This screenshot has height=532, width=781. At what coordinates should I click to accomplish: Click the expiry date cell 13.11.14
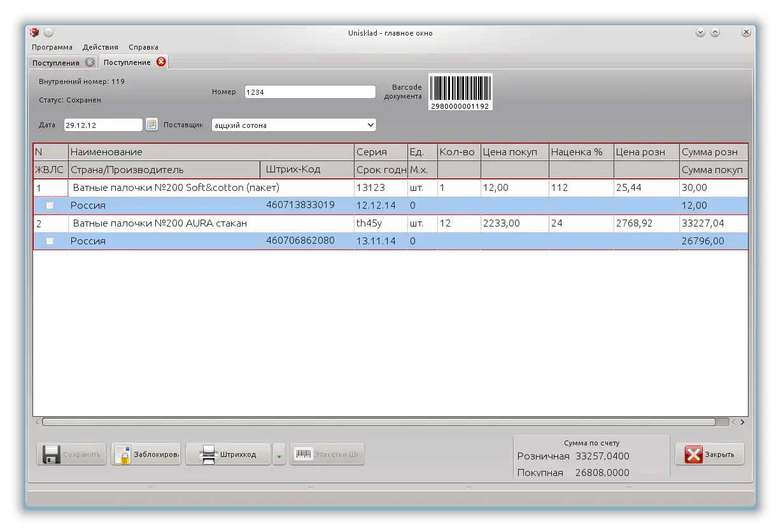(x=381, y=241)
